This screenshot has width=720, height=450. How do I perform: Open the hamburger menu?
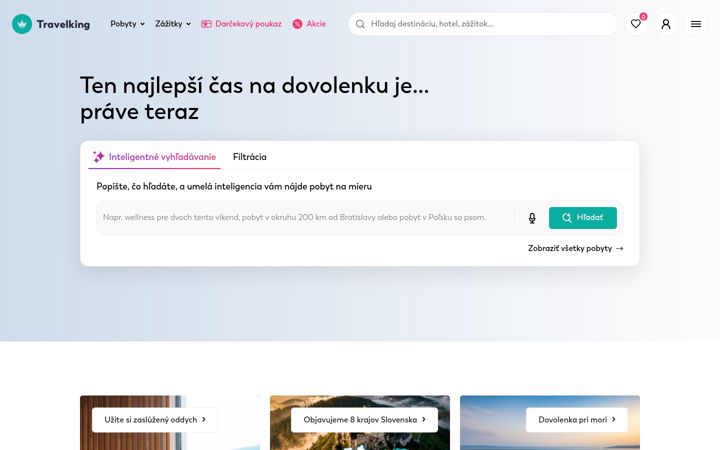click(x=696, y=24)
